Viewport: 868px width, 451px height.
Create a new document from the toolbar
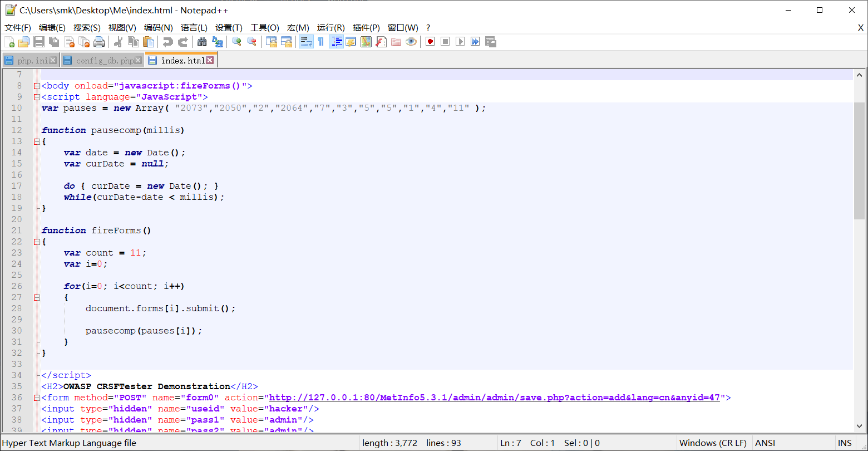click(x=9, y=42)
